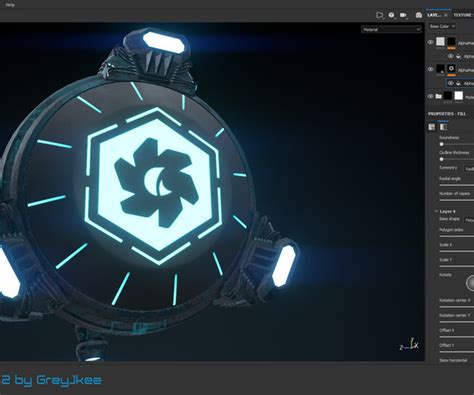The height and width of the screenshot is (395, 474).
Task: Click the Iray render camera icon
Action: click(419, 15)
